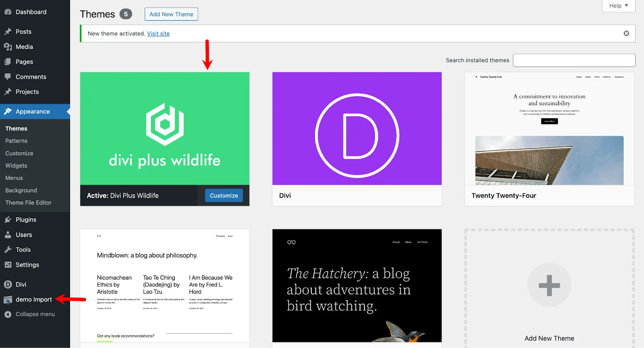Open the Customize submenu item
Viewport: 644px width, 348px height.
point(19,153)
